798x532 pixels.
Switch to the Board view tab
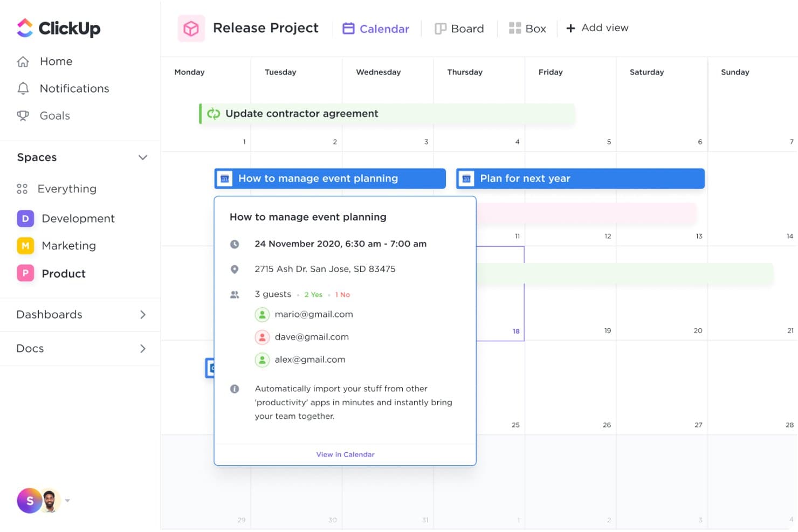pyautogui.click(x=459, y=29)
